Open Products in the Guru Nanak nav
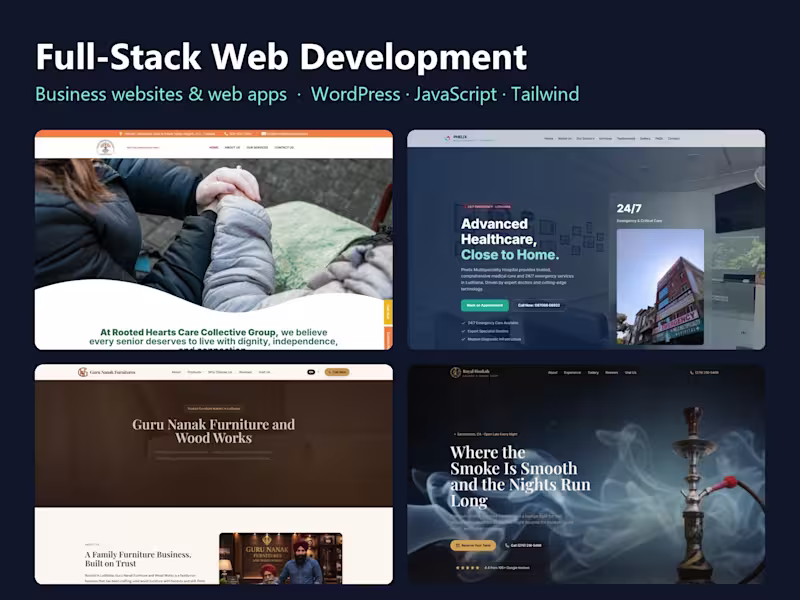Image resolution: width=800 pixels, height=600 pixels. 194,372
